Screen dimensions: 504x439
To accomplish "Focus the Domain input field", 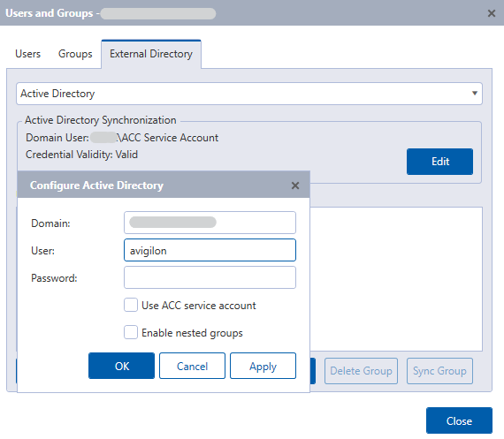I will coord(210,223).
